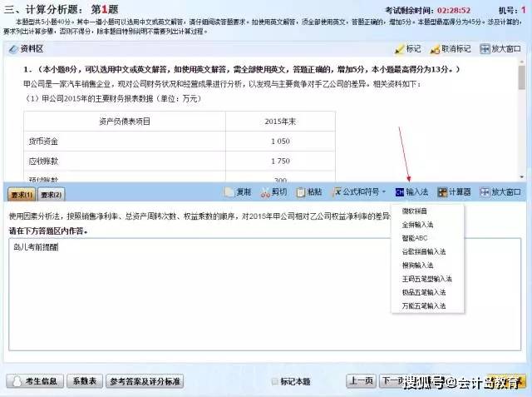Screen dimensions: 532x397
Task: Switch to the 要求(1) tab
Action: point(22,195)
